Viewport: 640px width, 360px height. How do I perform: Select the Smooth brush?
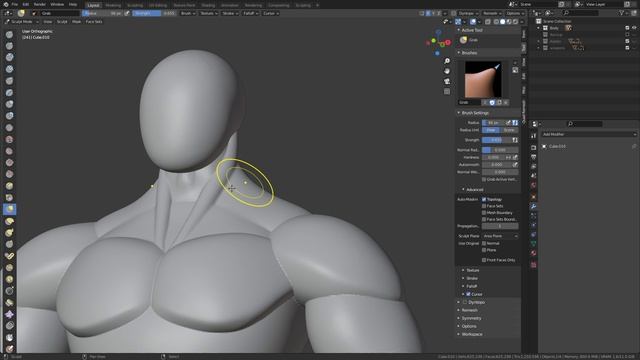9,139
